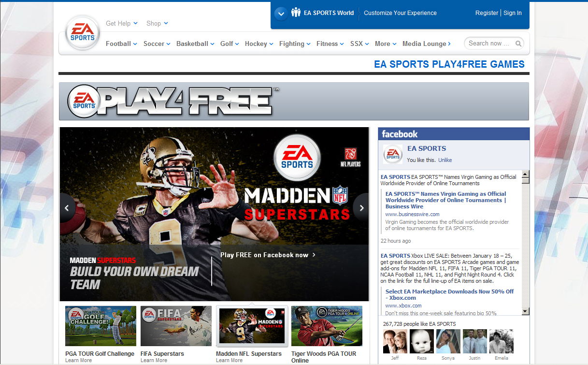Click the Register link
This screenshot has width=588, height=365.
[487, 13]
